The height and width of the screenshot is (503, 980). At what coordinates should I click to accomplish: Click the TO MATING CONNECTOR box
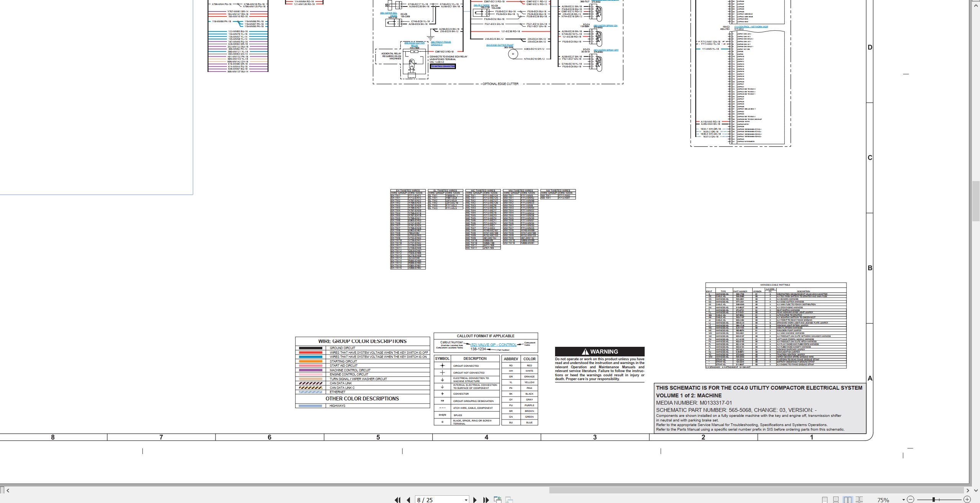443,67
